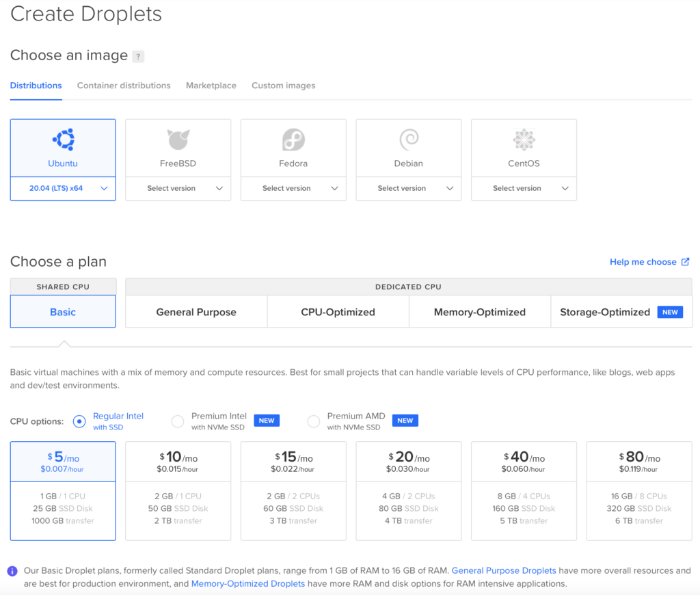This screenshot has height=595, width=700.
Task: Choose the $20/mo droplet plan
Action: 409,491
